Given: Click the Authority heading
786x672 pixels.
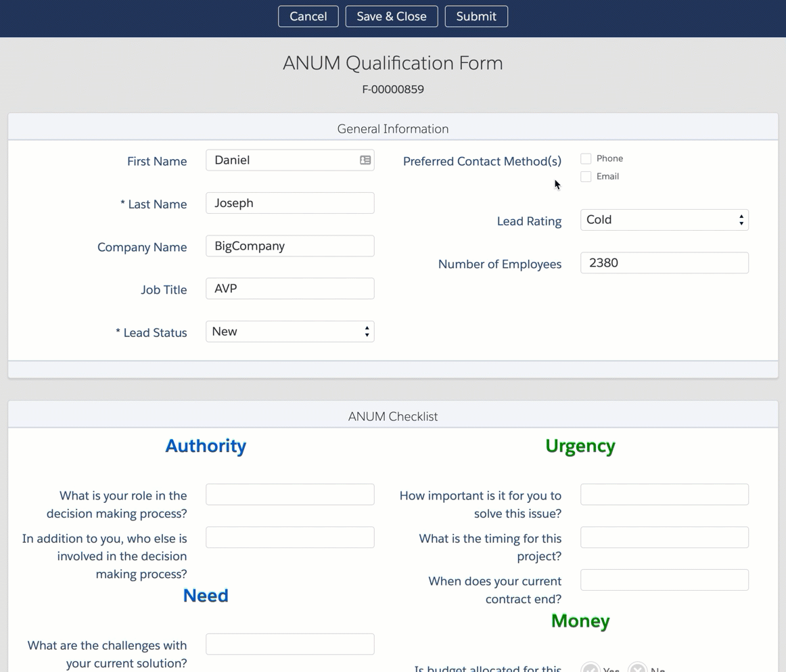Looking at the screenshot, I should [x=206, y=446].
